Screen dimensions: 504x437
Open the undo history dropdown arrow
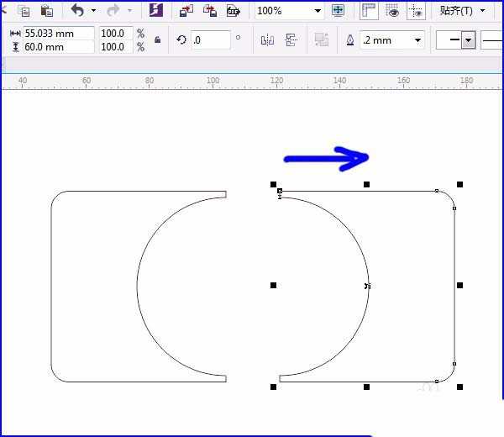[93, 11]
